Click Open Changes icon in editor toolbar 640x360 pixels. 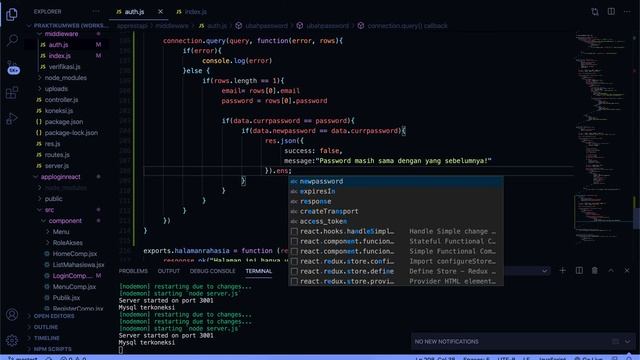[x=595, y=11]
